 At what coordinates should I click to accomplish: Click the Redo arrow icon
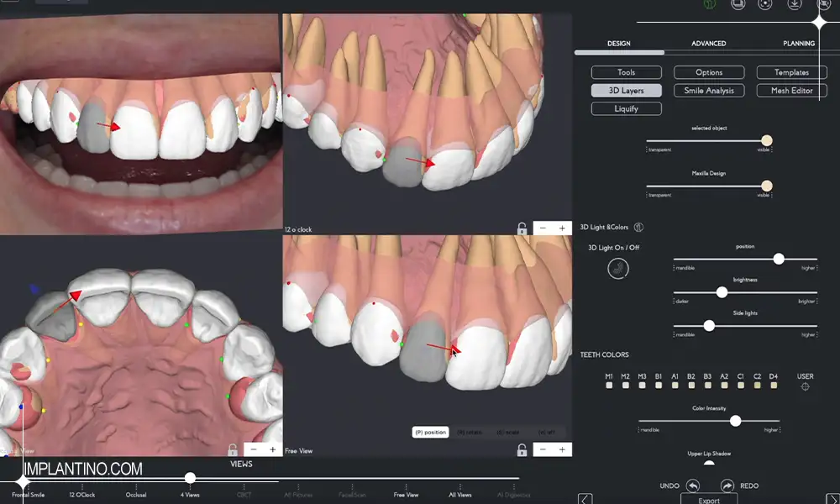(727, 486)
